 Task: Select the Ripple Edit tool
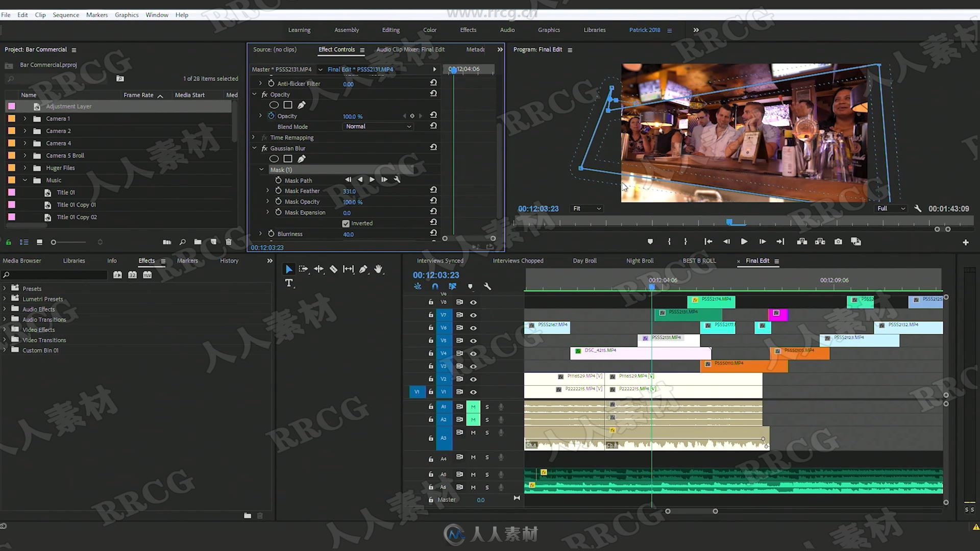tap(318, 269)
